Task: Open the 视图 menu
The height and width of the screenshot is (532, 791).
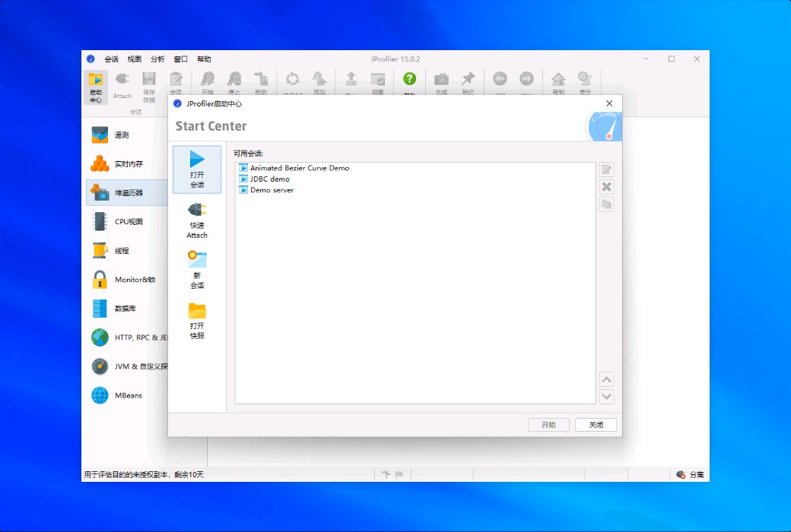Action: 135,59
